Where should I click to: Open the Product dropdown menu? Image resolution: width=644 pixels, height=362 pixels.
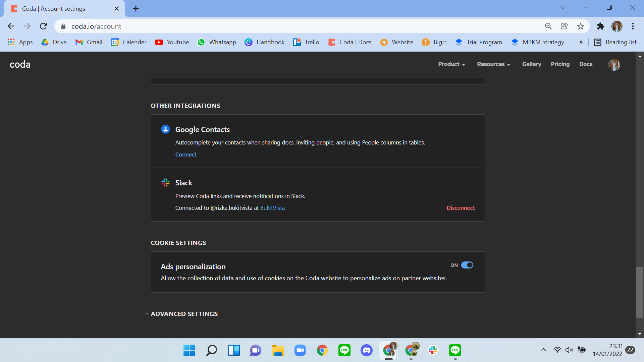[x=451, y=64]
